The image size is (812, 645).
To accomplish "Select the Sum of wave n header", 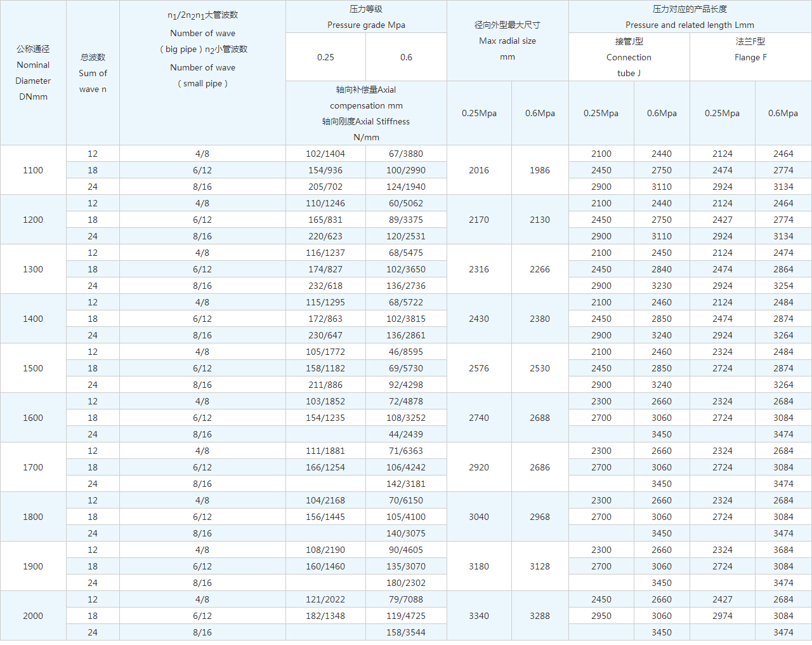I will click(x=93, y=73).
